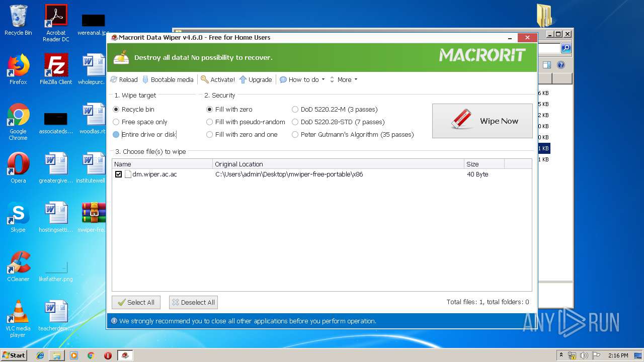
Task: Click the Wipe Now button
Action: click(482, 121)
